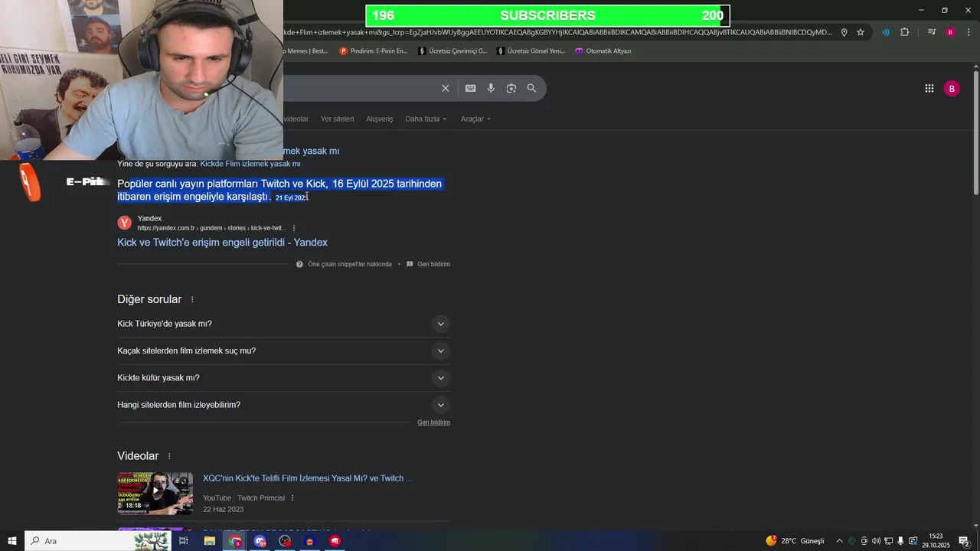This screenshot has height=551, width=980.
Task: Open the Ücretsiz Görsel Yeni... bookmark
Action: [x=531, y=51]
